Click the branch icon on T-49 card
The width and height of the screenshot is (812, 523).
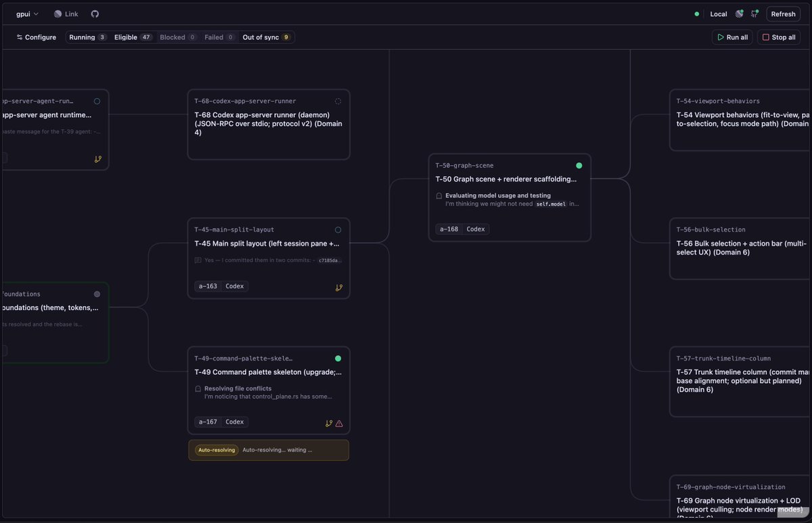coord(329,424)
